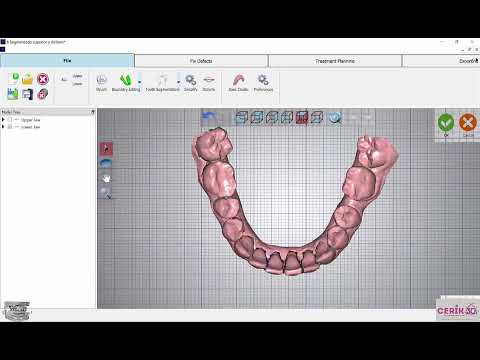
Task: Click the new document icon with green plus
Action: [13, 79]
